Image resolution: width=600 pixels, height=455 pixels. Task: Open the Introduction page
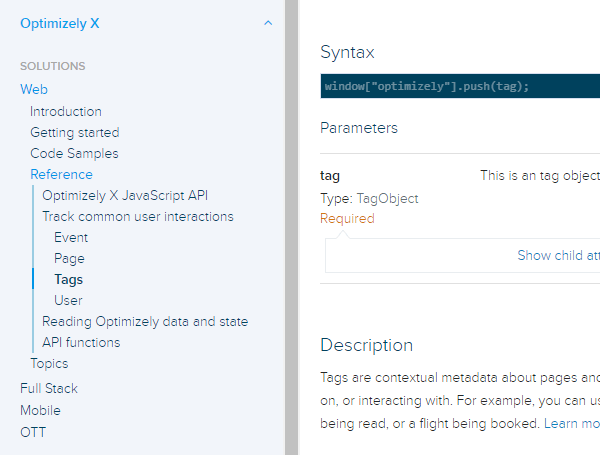[66, 111]
